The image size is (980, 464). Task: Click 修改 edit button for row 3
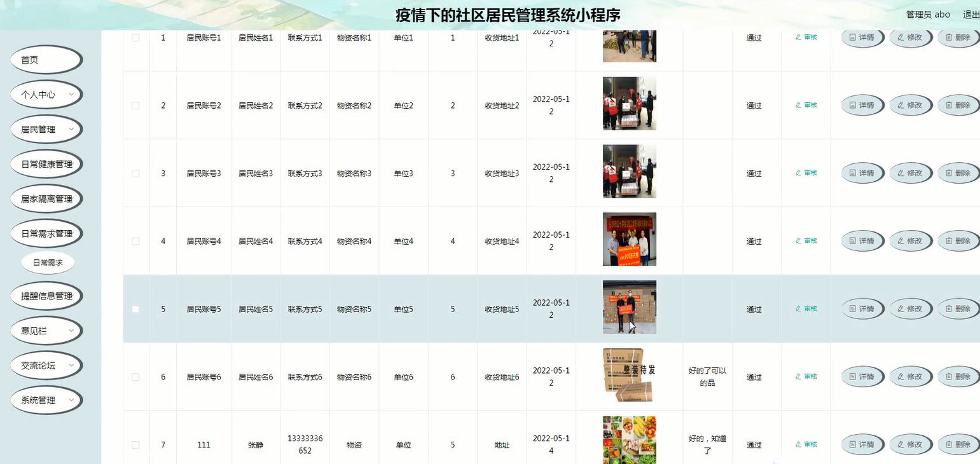pyautogui.click(x=911, y=174)
